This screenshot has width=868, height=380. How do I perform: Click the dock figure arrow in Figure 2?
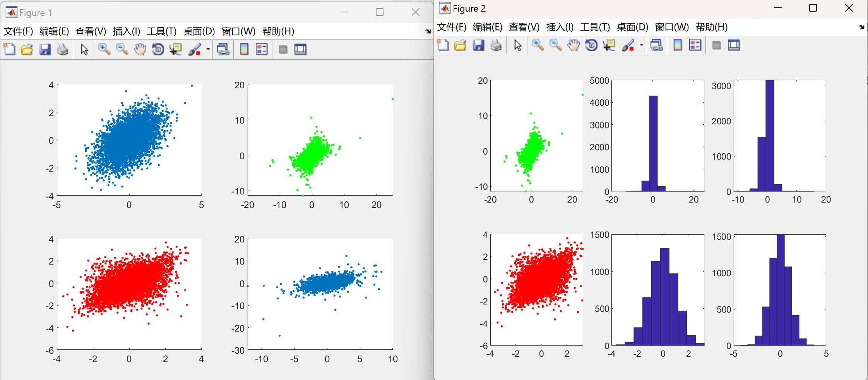tap(862, 27)
